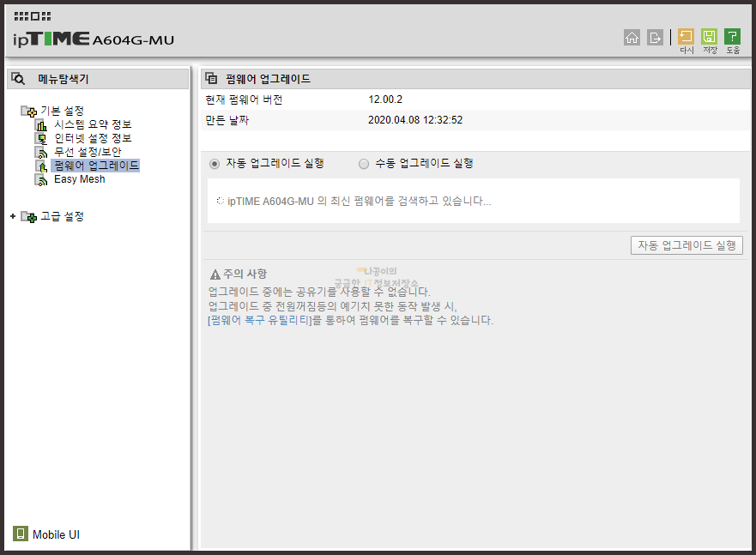This screenshot has height=555, width=756.
Task: Switch to Mobile UI link
Action: pyautogui.click(x=56, y=534)
